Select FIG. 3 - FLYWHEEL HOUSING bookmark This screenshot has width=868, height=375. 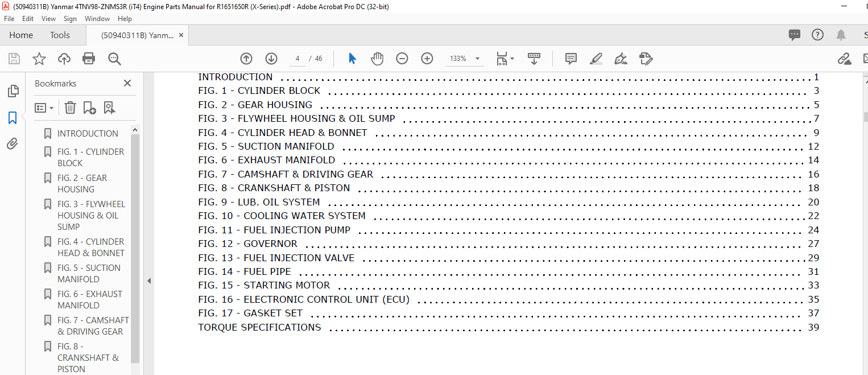91,216
